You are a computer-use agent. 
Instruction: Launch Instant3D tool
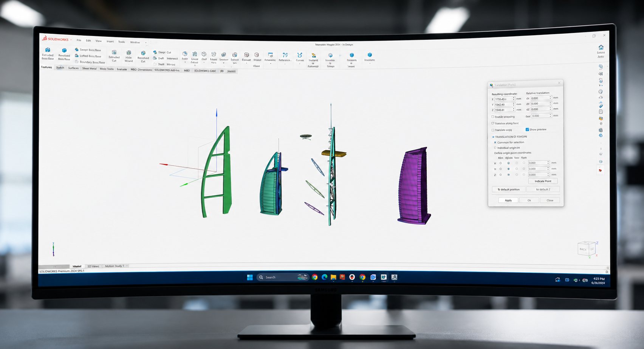313,60
